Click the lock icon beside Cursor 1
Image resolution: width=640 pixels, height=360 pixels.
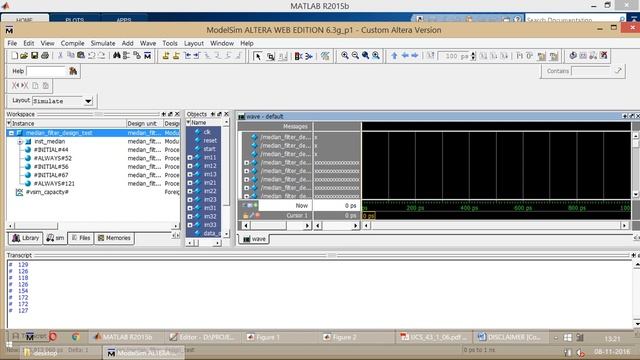click(245, 216)
